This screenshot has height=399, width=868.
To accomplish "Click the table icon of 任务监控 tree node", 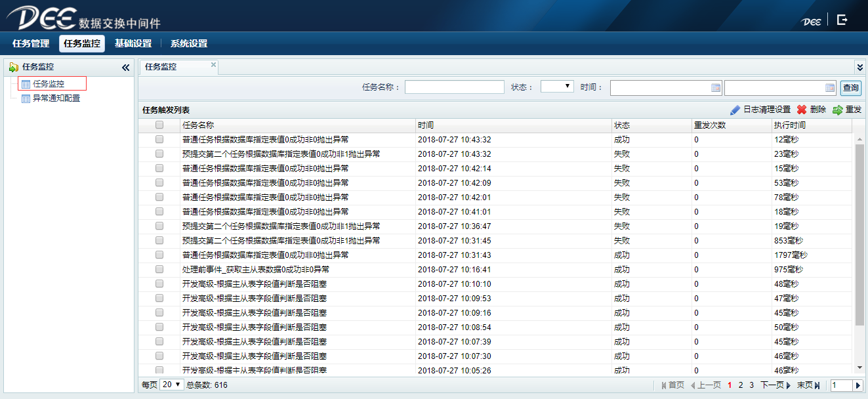I will [26, 84].
